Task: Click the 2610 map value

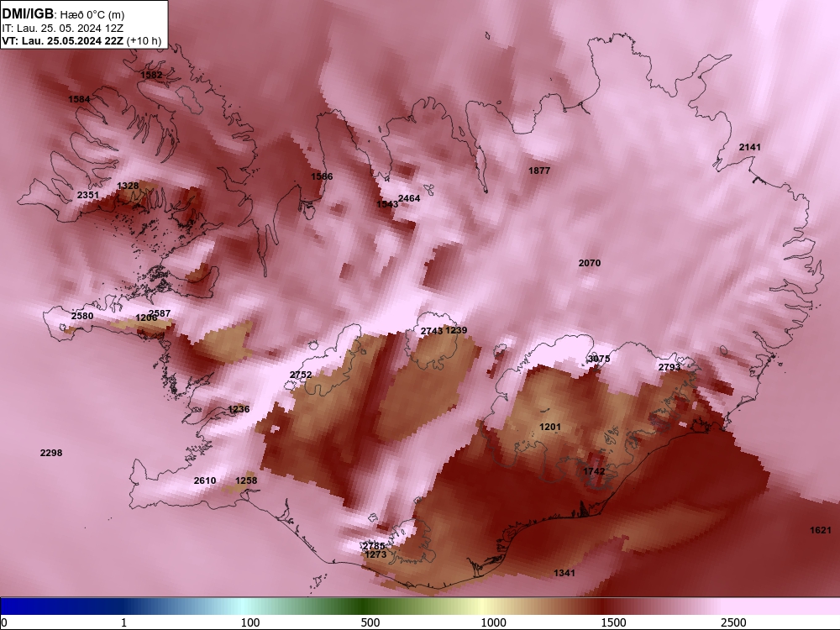Action: [x=205, y=480]
